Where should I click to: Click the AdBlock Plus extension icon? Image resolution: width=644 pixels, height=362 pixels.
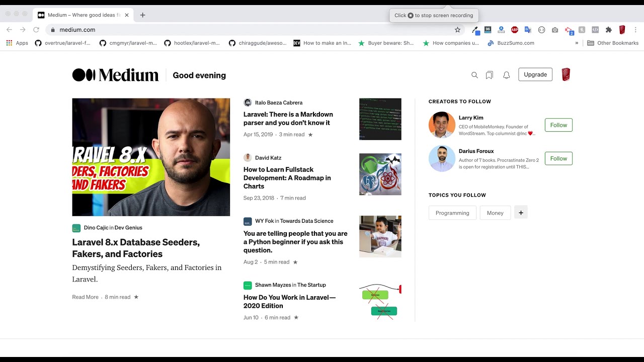pyautogui.click(x=515, y=30)
